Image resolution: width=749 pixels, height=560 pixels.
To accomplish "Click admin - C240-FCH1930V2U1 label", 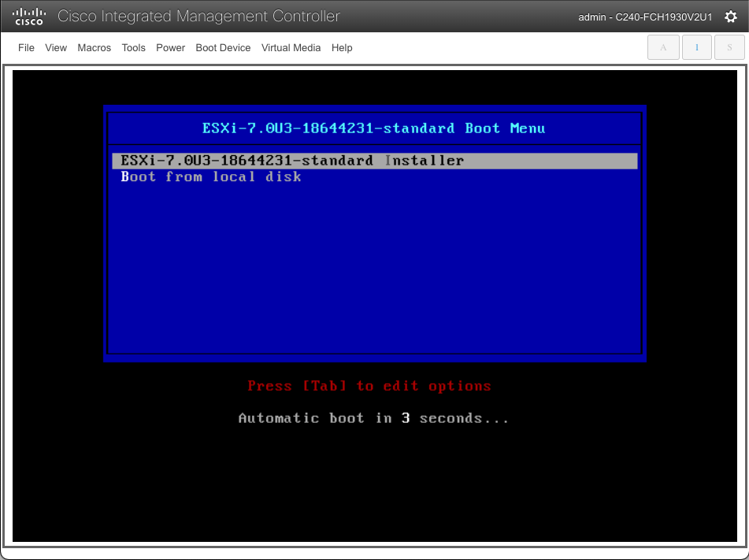I will (x=645, y=17).
